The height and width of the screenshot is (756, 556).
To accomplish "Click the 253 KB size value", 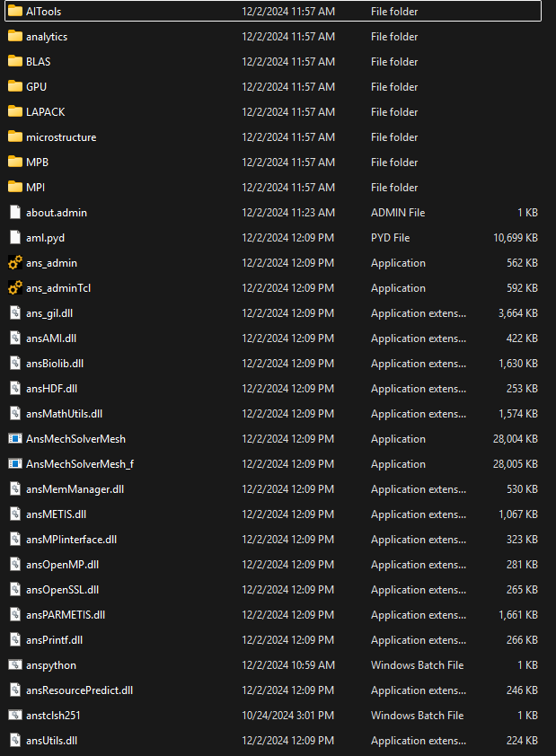I will click(522, 389).
